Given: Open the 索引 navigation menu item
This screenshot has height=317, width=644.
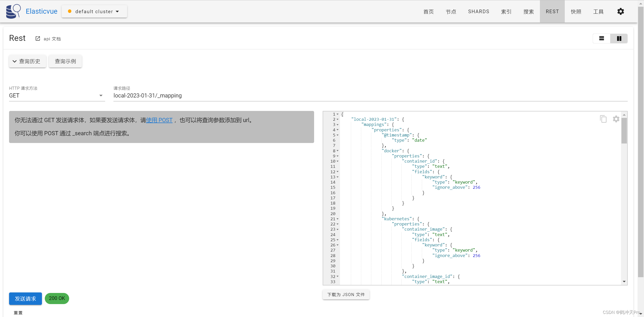Looking at the screenshot, I should (506, 11).
